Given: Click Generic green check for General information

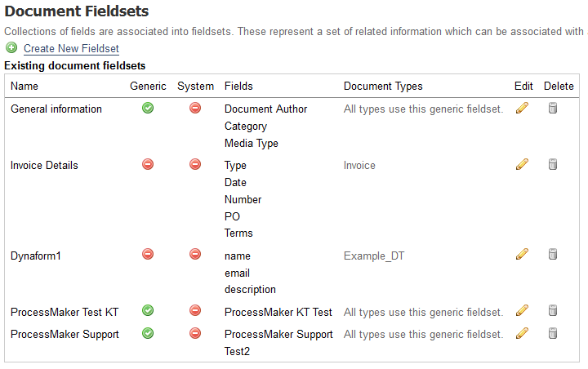Looking at the screenshot, I should coord(148,108).
